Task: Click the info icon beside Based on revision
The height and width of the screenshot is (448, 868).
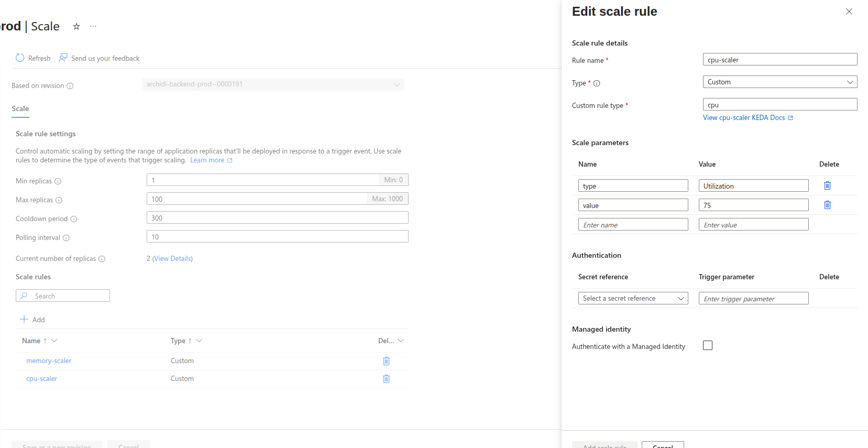Action: [x=70, y=86]
